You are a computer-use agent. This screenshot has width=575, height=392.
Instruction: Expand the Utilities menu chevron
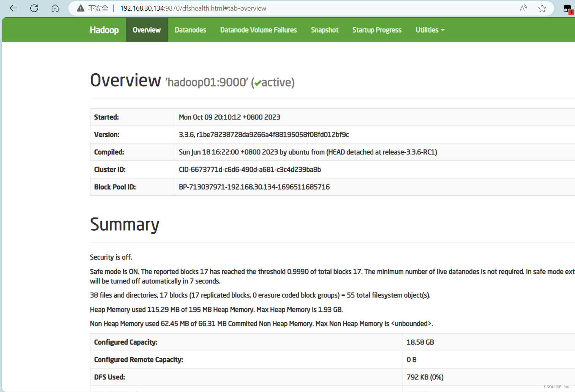click(443, 30)
